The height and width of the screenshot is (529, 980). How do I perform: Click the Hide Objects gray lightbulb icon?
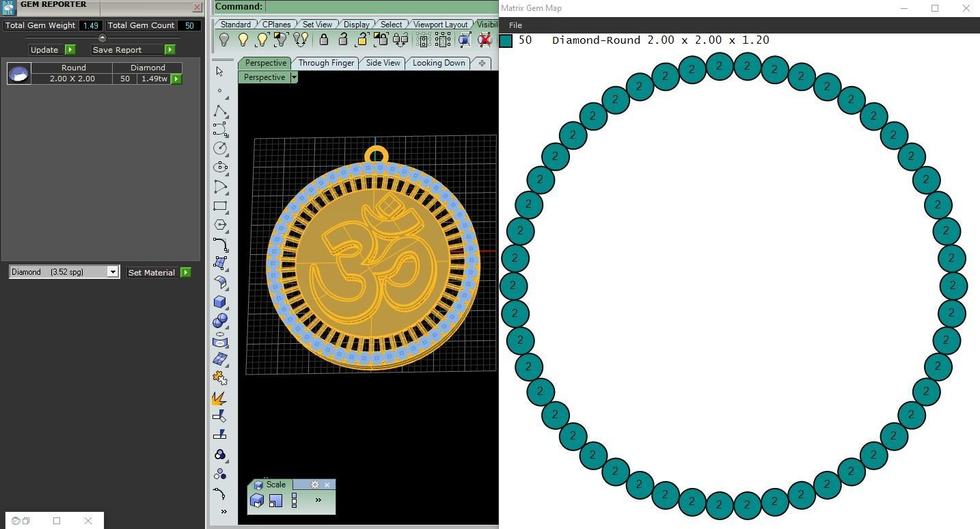[223, 40]
